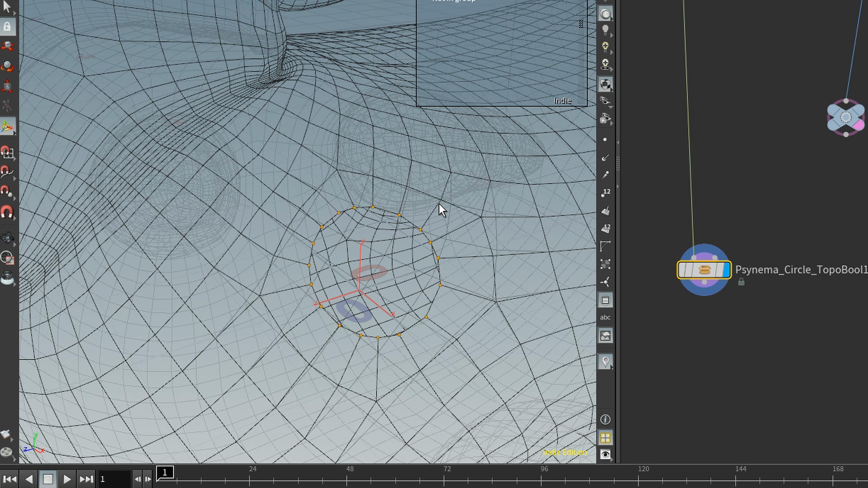Activate the Rotate tool icon
The height and width of the screenshot is (488, 868).
(x=7, y=66)
